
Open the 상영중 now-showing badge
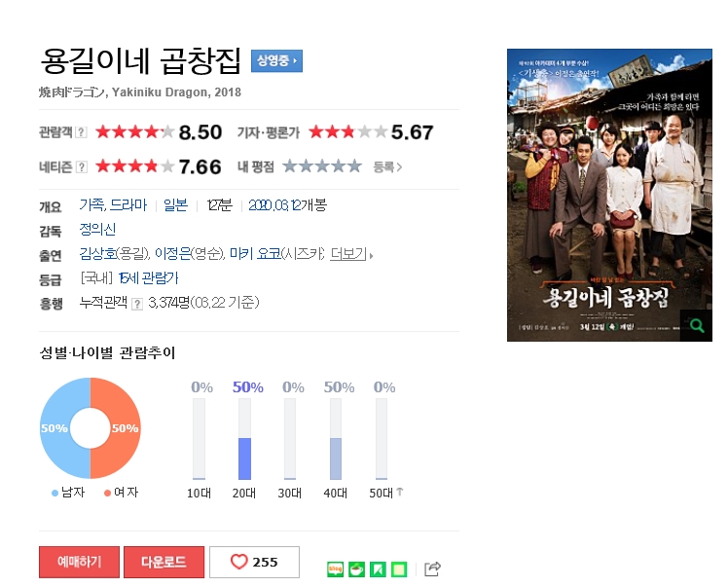(276, 60)
